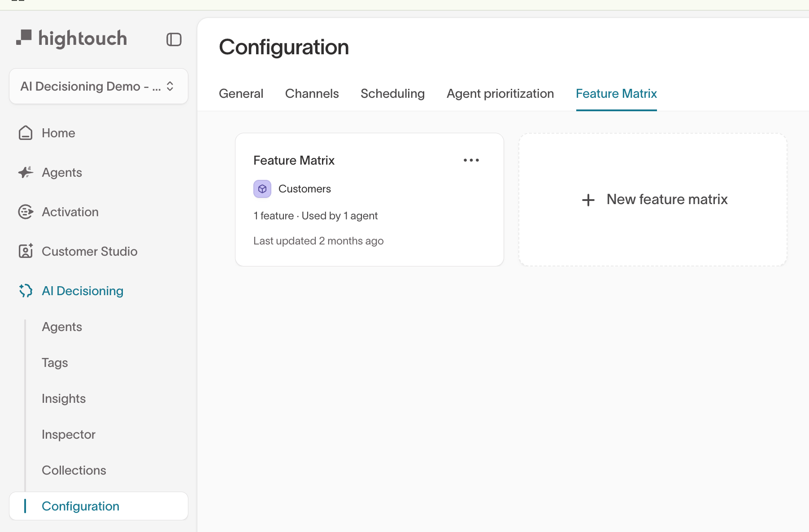Screen dimensions: 809x532
Task: Switch to the Channels tab
Action: point(312,93)
